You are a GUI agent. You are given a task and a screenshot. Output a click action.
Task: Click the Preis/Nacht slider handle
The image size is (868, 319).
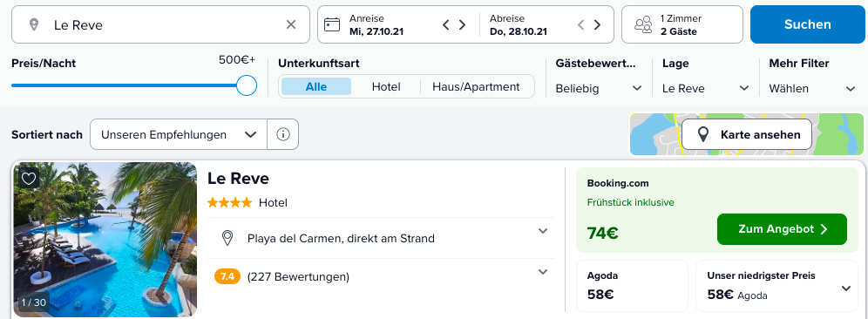point(247,85)
